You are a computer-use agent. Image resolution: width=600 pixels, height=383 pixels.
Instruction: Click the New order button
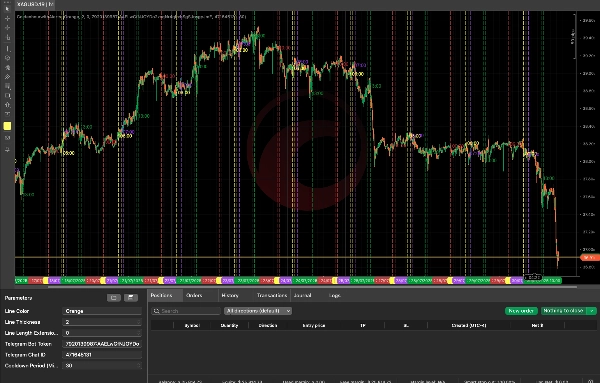coord(521,311)
